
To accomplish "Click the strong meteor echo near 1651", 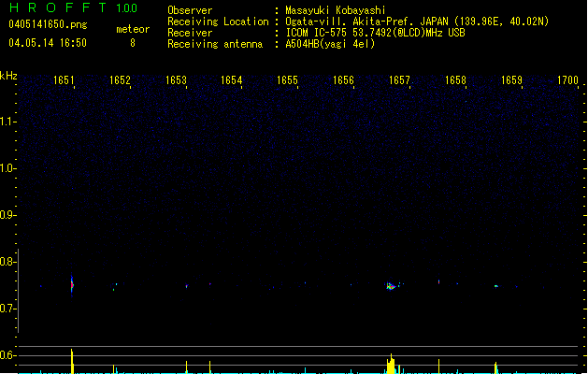I will [72, 285].
